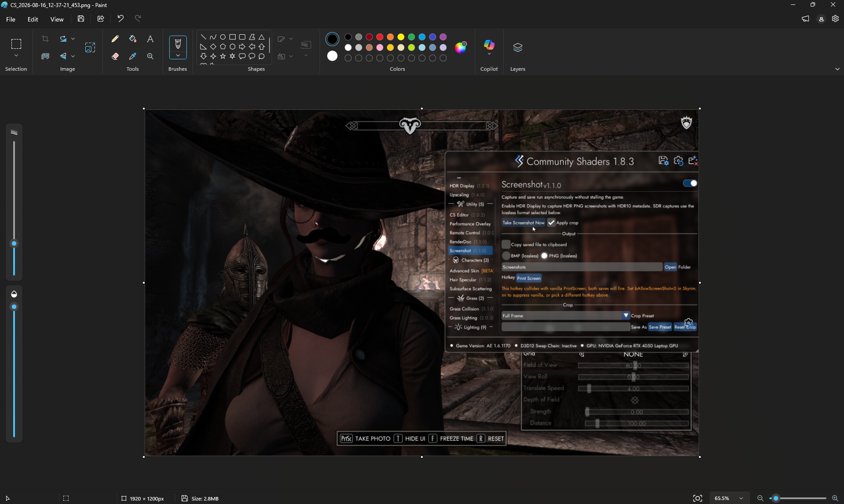Open the File menu
844x504 pixels.
(x=11, y=19)
